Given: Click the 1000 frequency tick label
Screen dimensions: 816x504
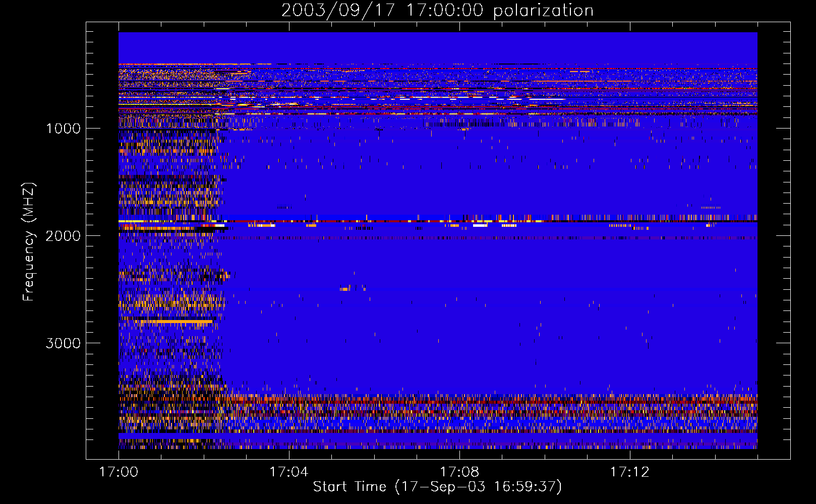Looking at the screenshot, I should click(63, 129).
